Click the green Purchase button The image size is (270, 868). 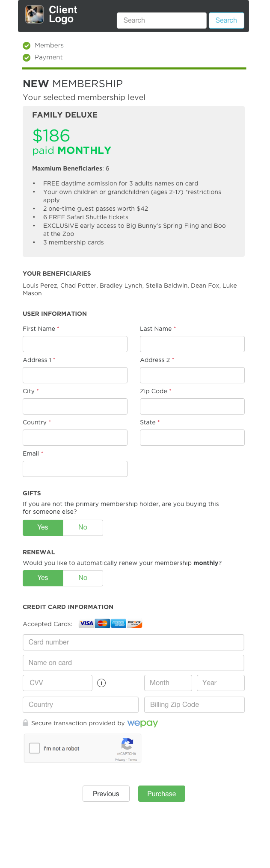coord(162,794)
